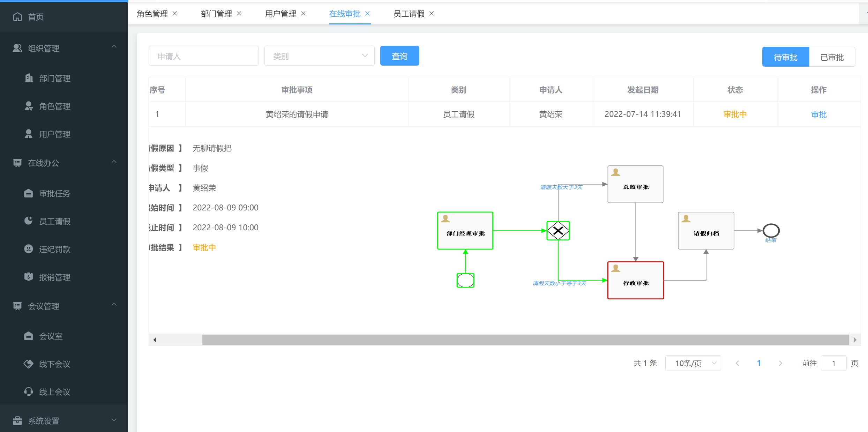Switch to the 员工请假 tab
The height and width of the screenshot is (432, 868).
pos(409,14)
